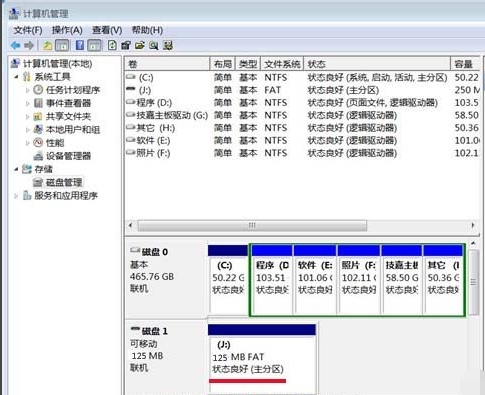Expand the 性能 node arrow
This screenshot has width=485, height=395.
pos(27,143)
